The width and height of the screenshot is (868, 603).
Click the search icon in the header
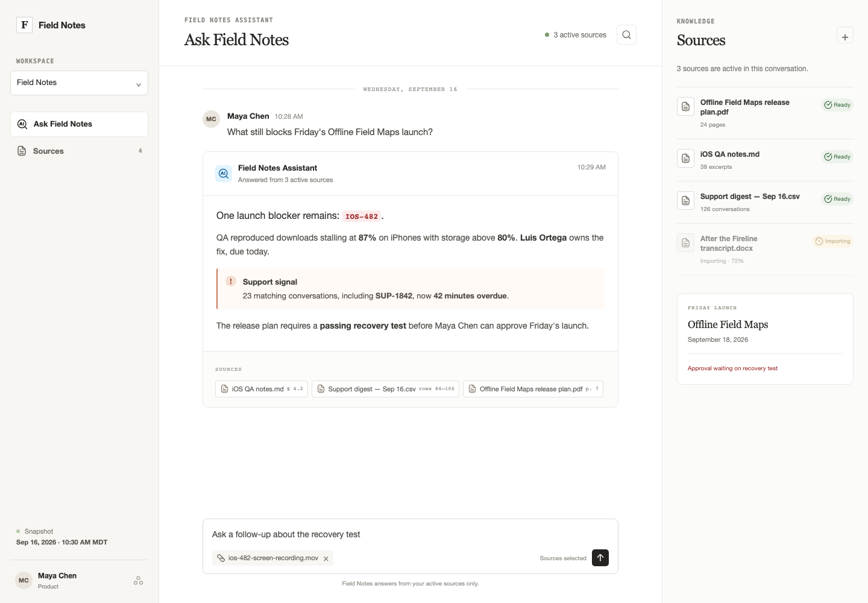pos(626,35)
